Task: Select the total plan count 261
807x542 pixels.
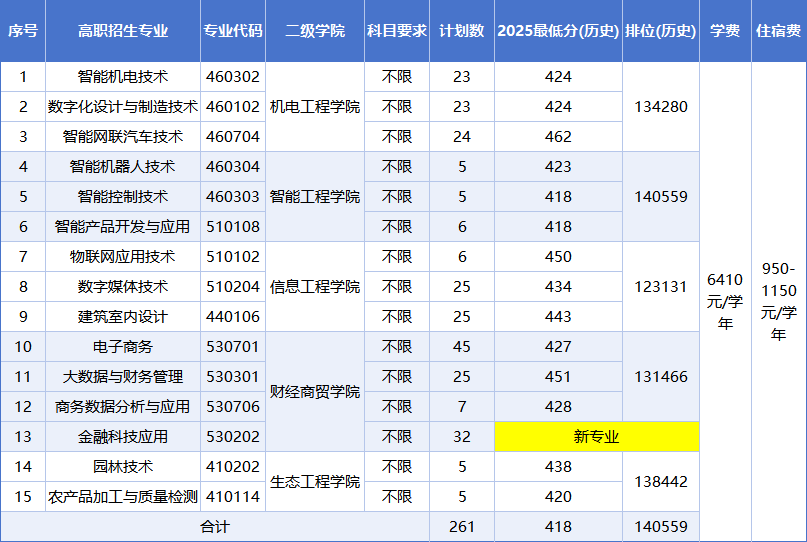Action: click(x=462, y=527)
